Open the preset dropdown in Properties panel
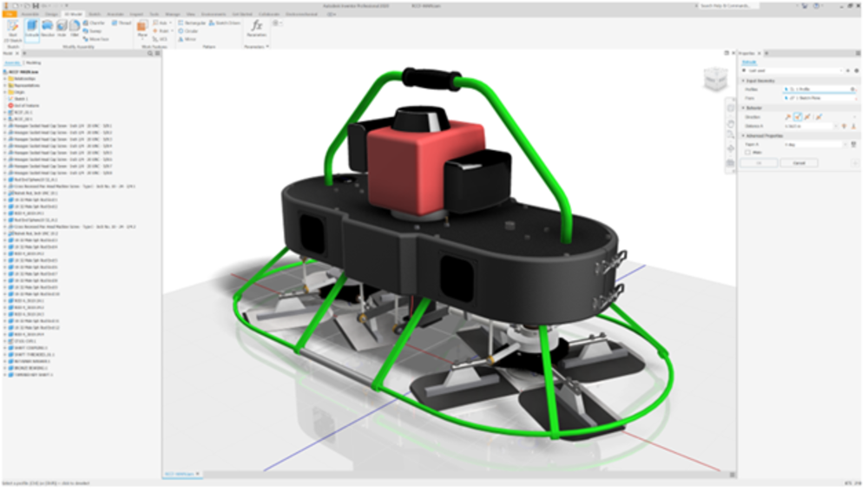This screenshot has width=868, height=492. pyautogui.click(x=841, y=71)
